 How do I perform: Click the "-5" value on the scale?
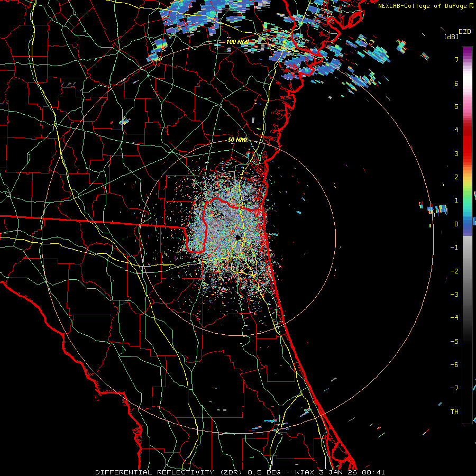click(454, 342)
